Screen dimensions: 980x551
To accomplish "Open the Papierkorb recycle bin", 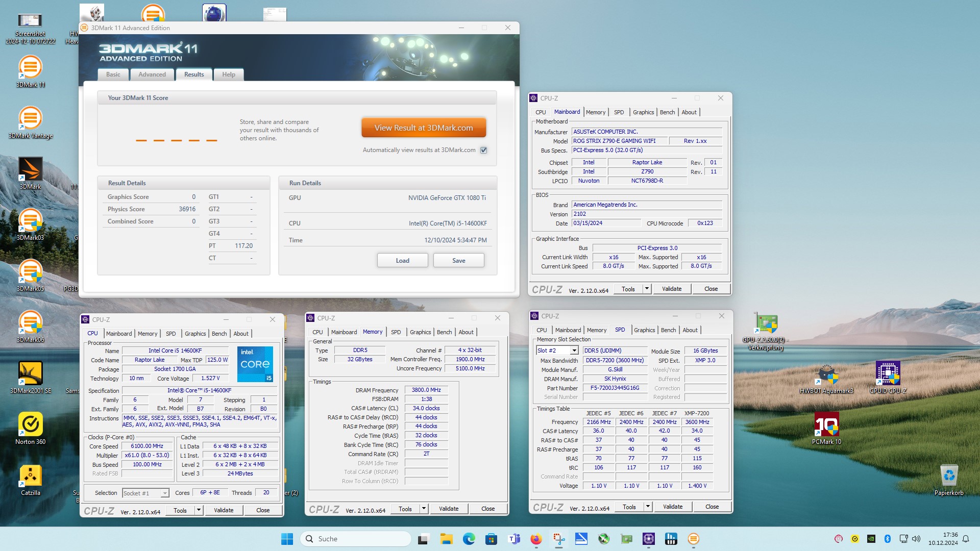I will pyautogui.click(x=949, y=480).
